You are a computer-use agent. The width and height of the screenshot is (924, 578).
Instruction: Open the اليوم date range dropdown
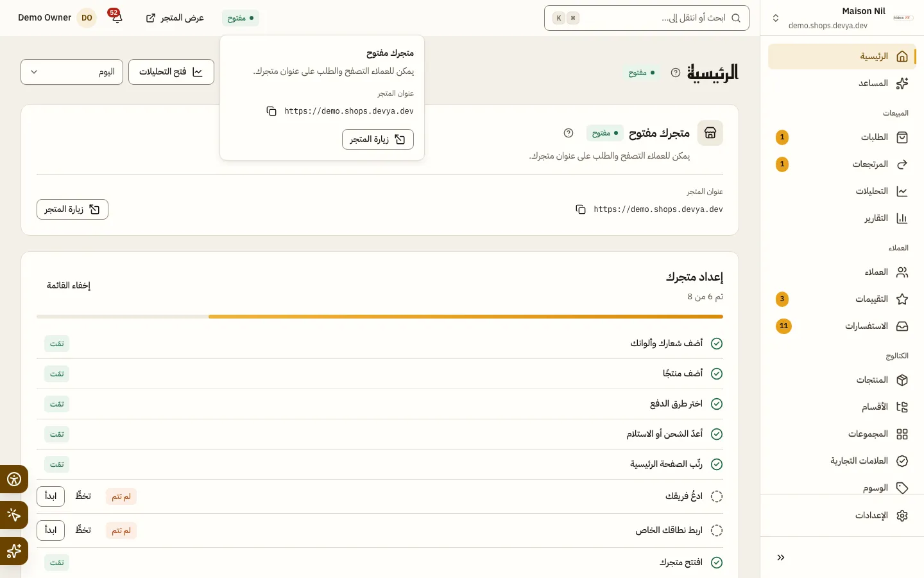pyautogui.click(x=72, y=72)
